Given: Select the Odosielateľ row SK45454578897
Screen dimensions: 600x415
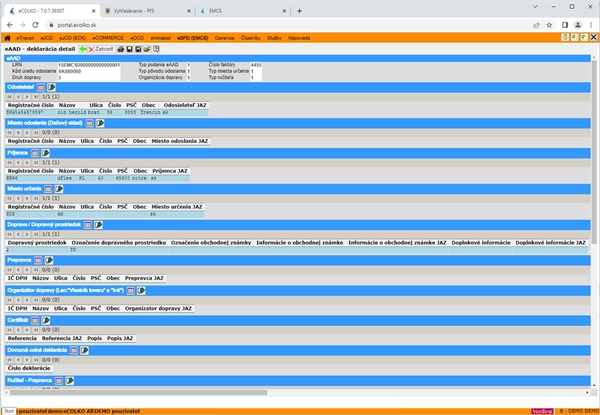Looking at the screenshot, I should coord(107,112).
